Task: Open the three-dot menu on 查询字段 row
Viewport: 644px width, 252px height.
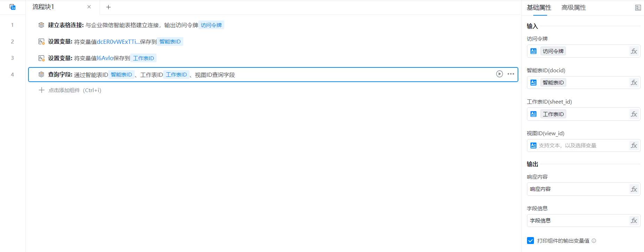Action: click(x=511, y=74)
